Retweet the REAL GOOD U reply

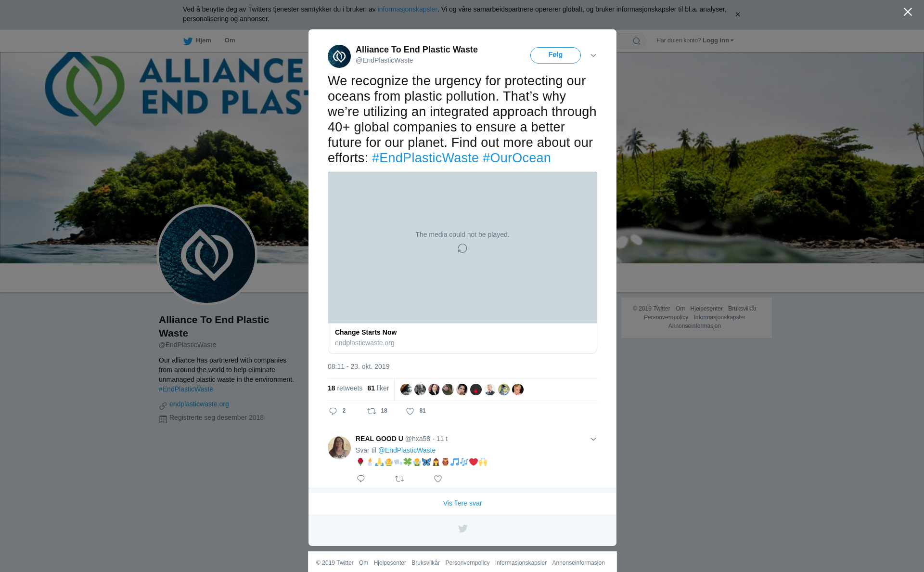pyautogui.click(x=399, y=479)
